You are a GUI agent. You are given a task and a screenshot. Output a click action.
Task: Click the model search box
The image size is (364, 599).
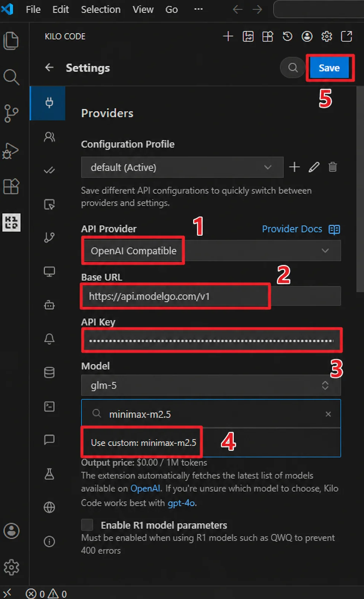click(211, 414)
